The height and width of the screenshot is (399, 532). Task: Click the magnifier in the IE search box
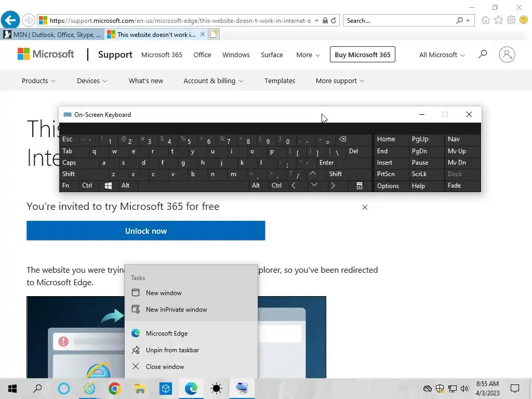pos(459,20)
